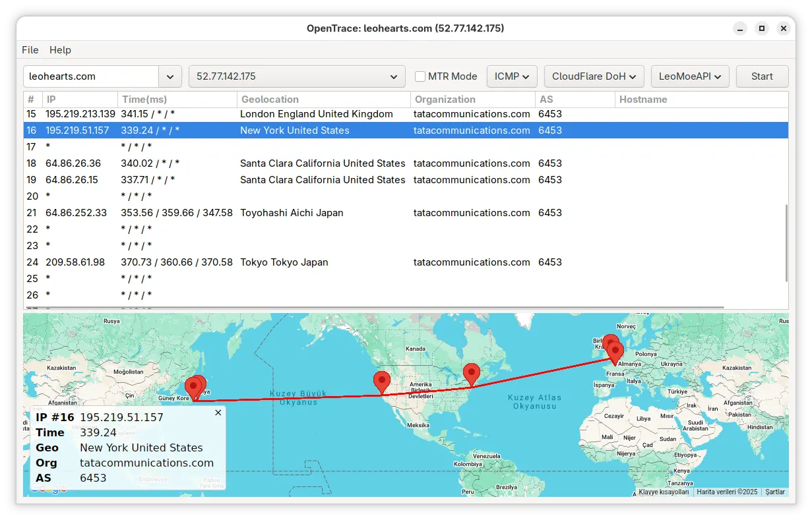This screenshot has height=520, width=812.
Task: Close the IP #16 info popup
Action: pyautogui.click(x=218, y=413)
